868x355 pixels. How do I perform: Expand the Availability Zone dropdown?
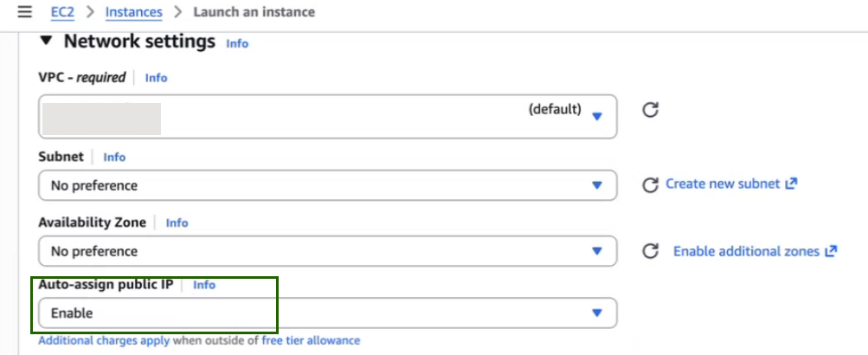click(327, 251)
